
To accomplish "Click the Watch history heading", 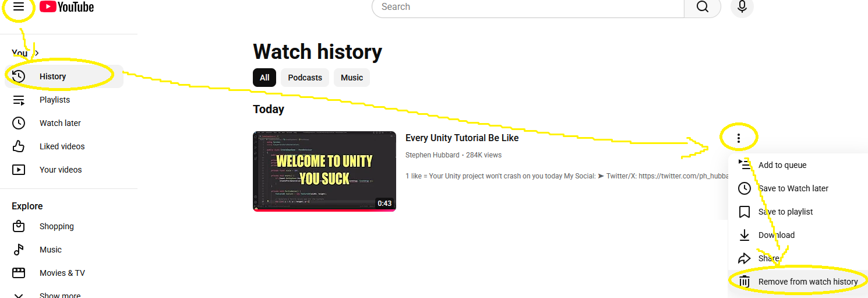I will click(317, 52).
